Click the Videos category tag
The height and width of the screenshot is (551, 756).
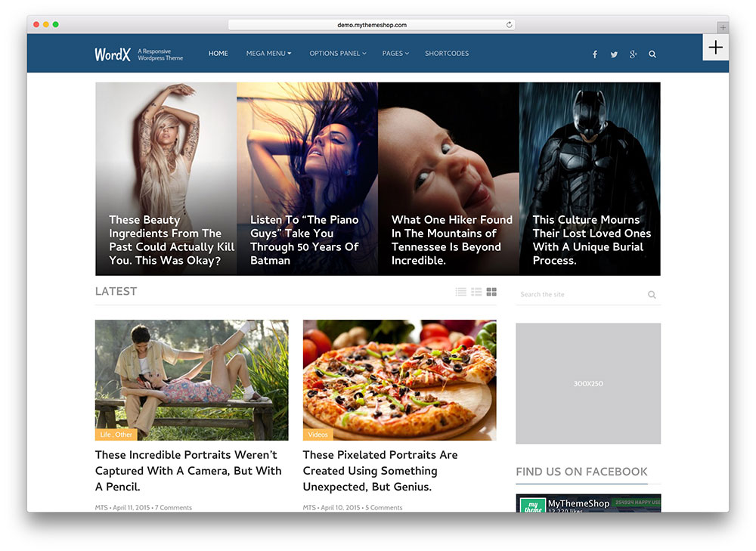coord(318,435)
